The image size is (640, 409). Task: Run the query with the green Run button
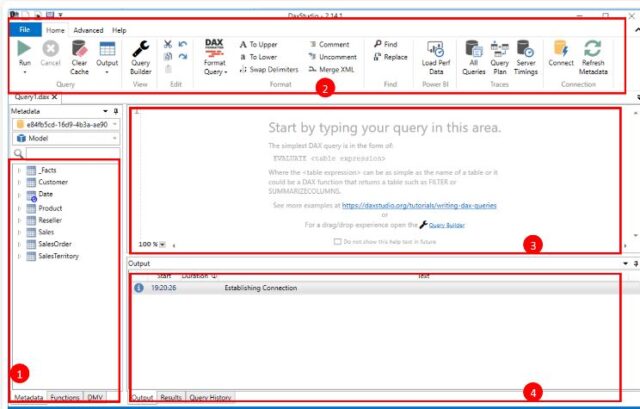coord(24,48)
